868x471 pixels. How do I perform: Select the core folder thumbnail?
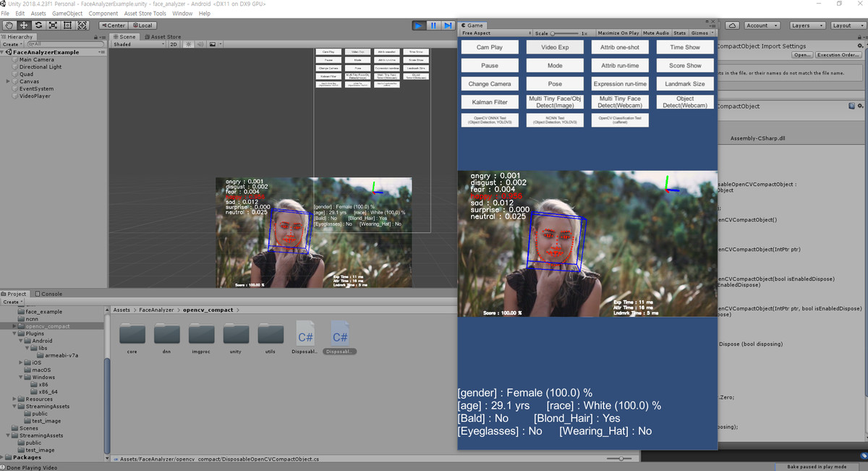pos(132,334)
